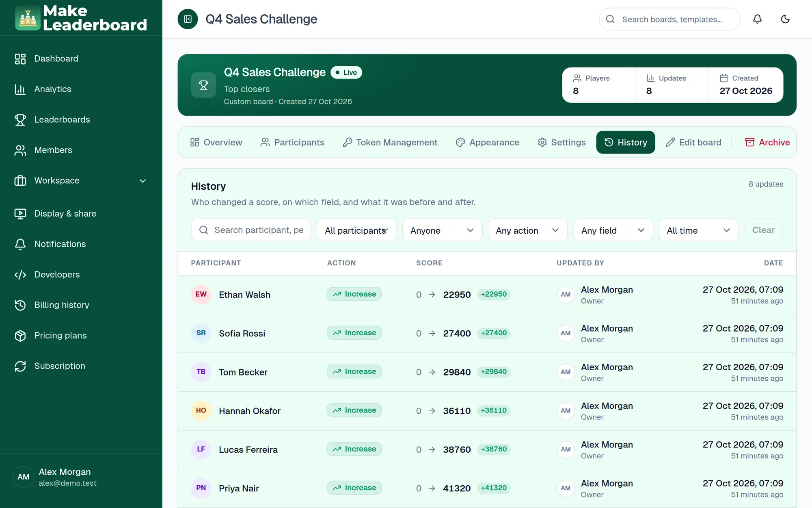This screenshot has width=812, height=508.
Task: Open the board Settings tab
Action: 562,142
